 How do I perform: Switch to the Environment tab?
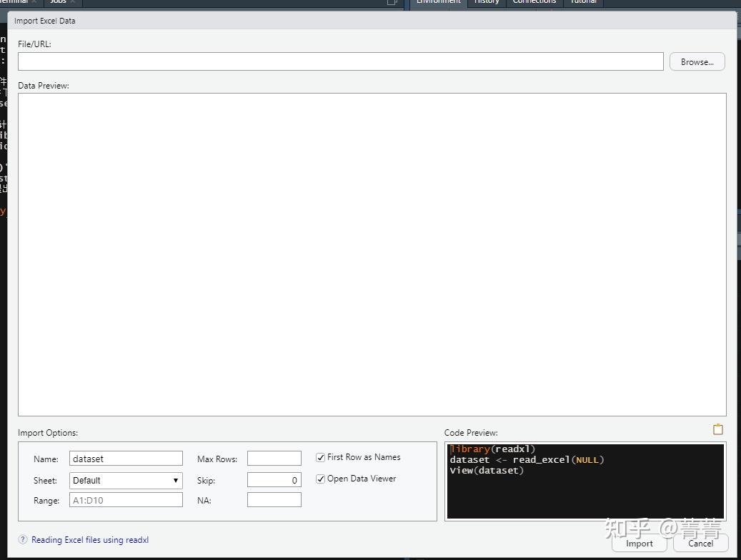pos(438,2)
